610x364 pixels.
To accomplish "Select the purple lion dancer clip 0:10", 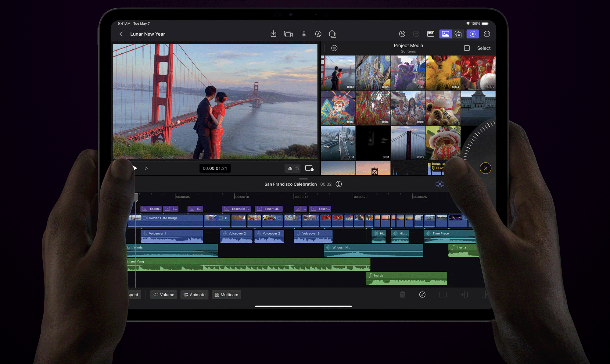I will (408, 73).
